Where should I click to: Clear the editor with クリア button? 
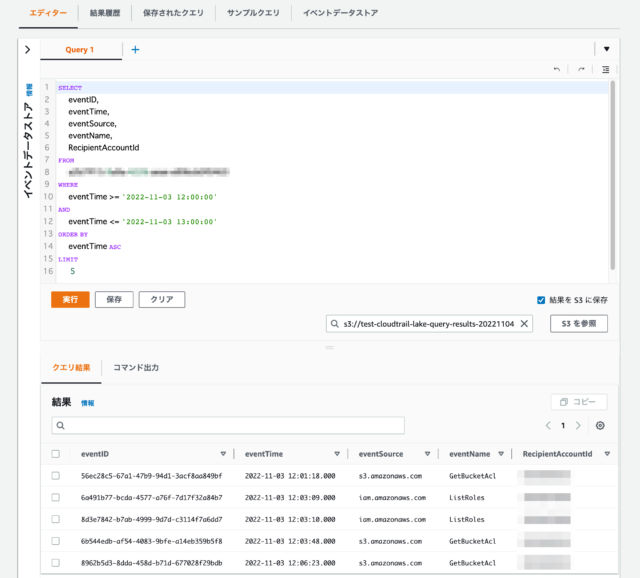pyautogui.click(x=162, y=300)
